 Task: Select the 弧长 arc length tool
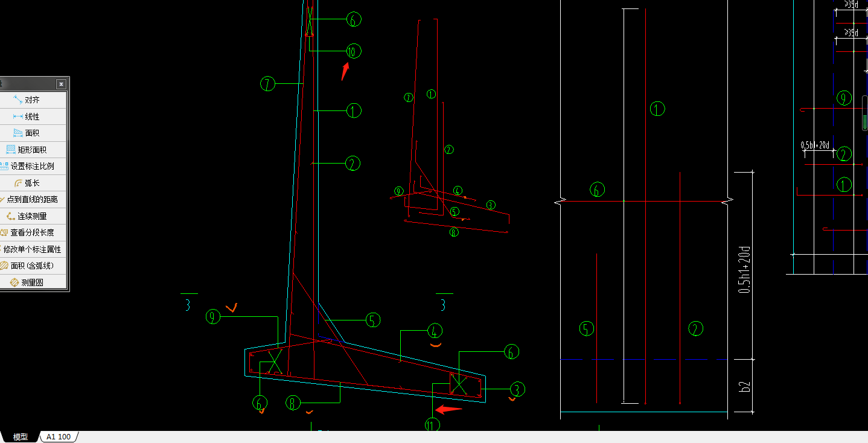34,183
